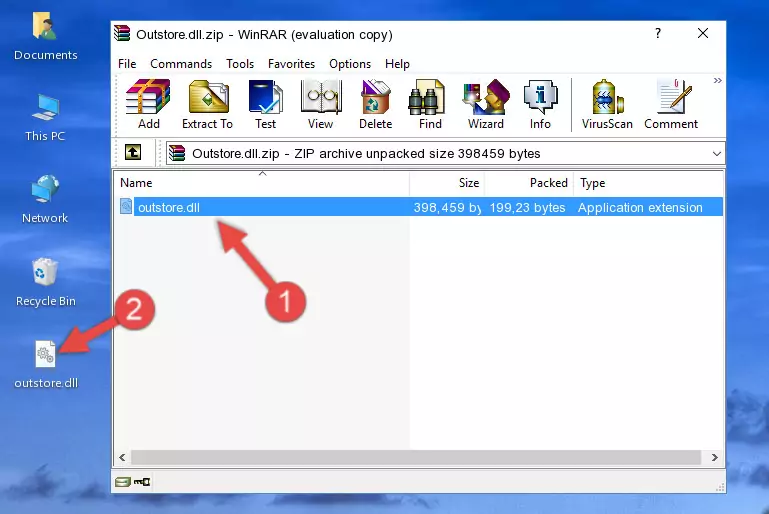Click the 398,459 size value
769x514 pixels.
pyautogui.click(x=447, y=207)
